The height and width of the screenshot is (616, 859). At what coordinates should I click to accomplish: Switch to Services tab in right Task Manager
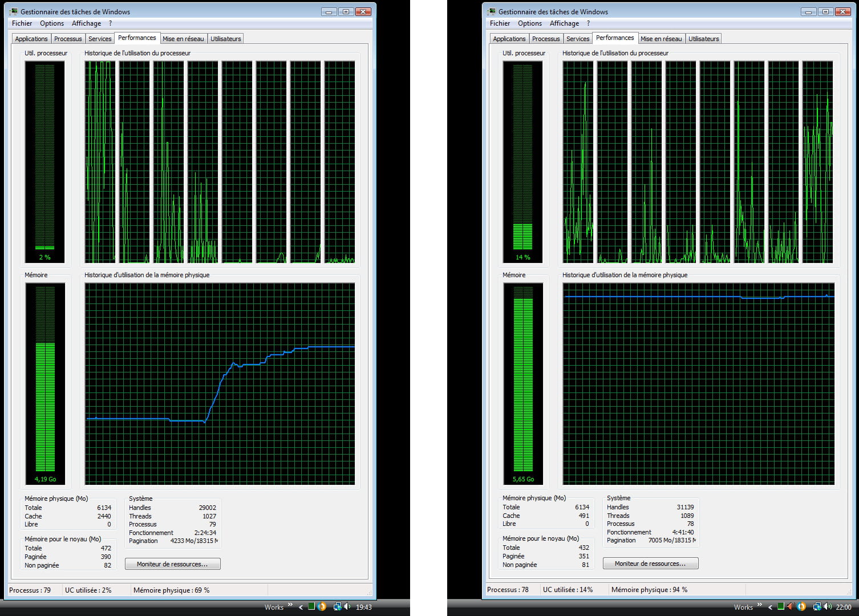[x=578, y=39]
